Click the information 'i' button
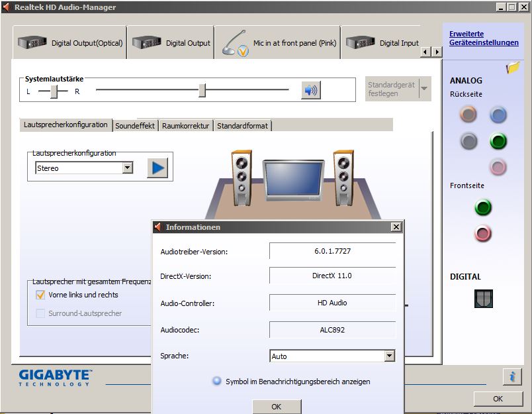The height and width of the screenshot is (414, 532). [512, 377]
